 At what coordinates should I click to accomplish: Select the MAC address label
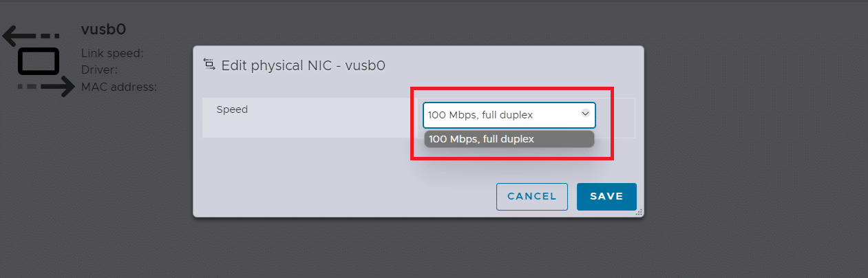coord(119,87)
